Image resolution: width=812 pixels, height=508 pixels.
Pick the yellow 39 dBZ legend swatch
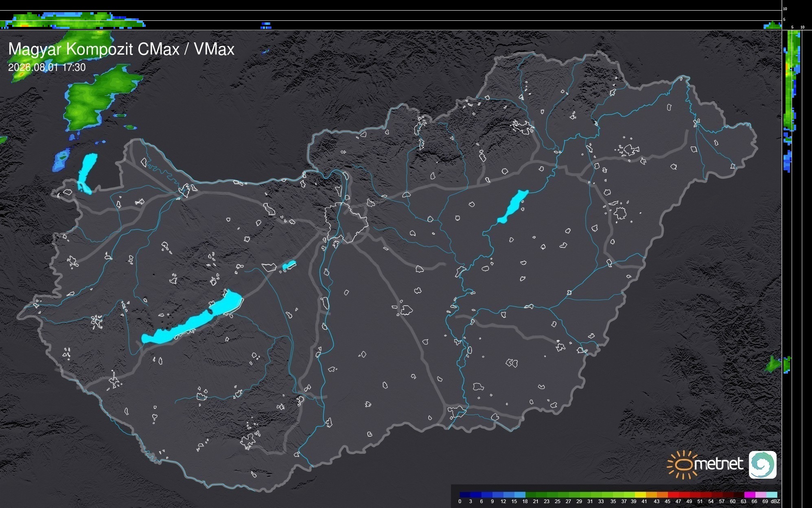click(x=640, y=495)
